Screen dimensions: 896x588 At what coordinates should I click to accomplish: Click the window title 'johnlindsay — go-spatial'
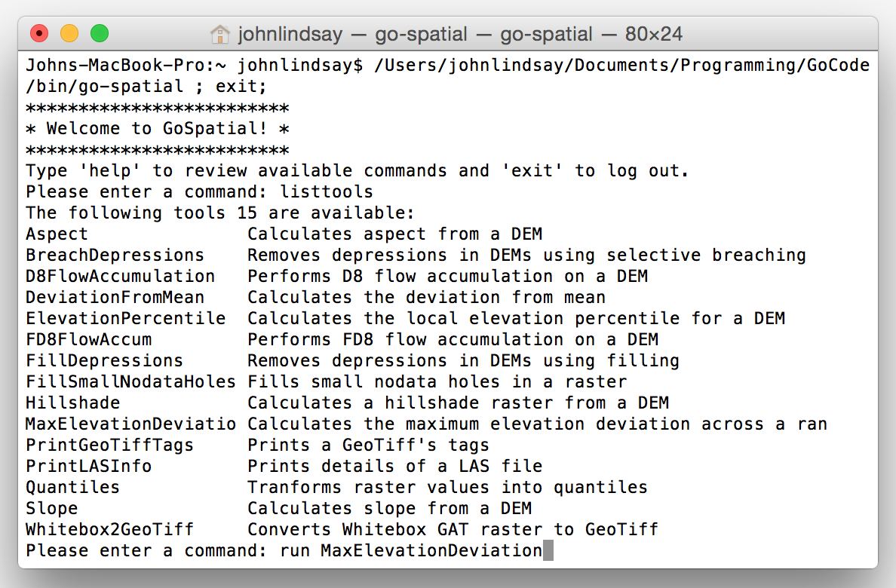[352, 34]
